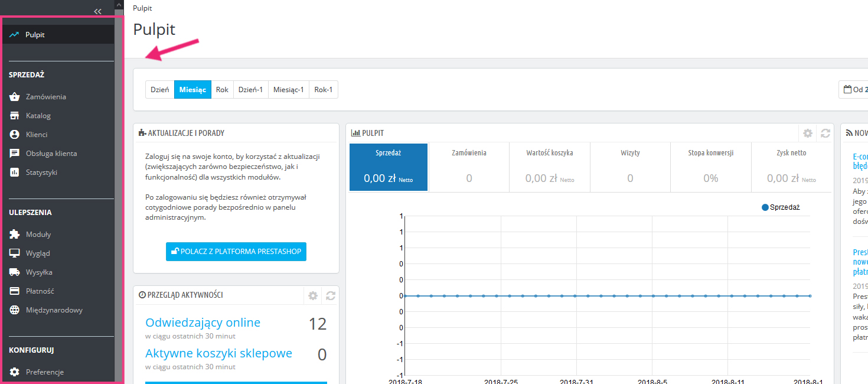Collapse the sidebar with double-chevron icon

pyautogui.click(x=98, y=11)
